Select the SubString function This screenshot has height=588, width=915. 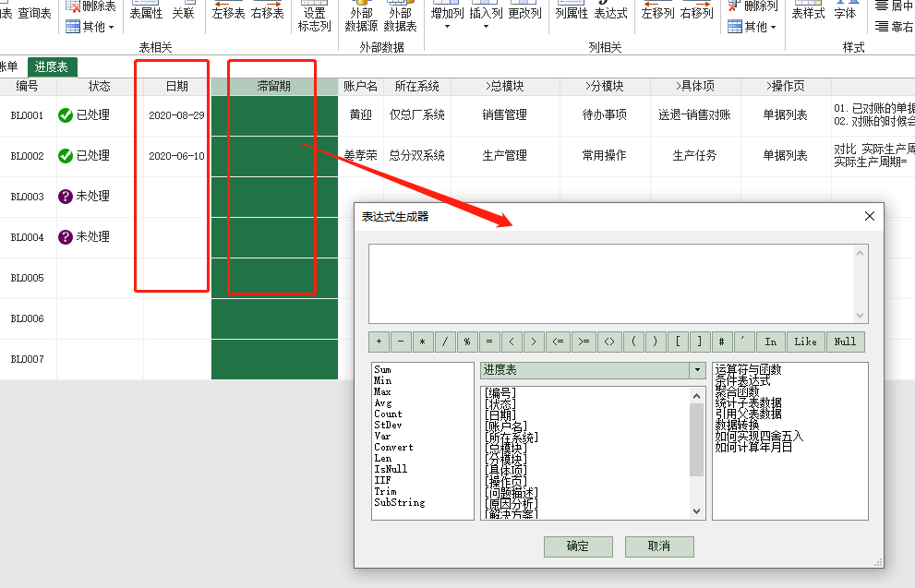click(400, 503)
